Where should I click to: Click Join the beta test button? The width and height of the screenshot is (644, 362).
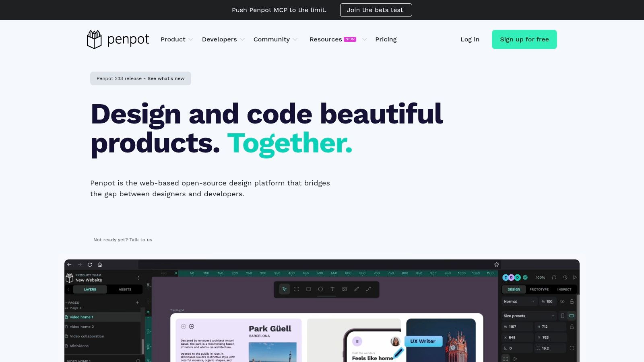pyautogui.click(x=376, y=10)
